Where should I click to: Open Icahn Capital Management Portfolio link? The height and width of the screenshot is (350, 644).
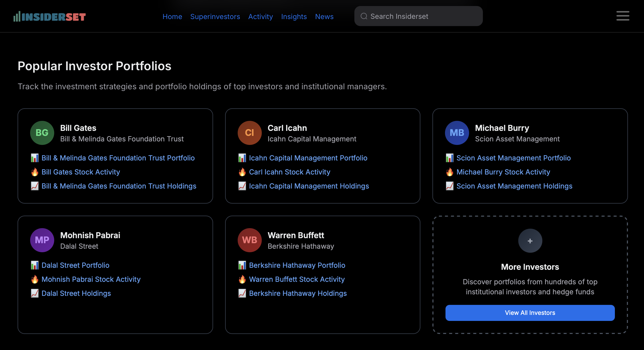point(308,158)
